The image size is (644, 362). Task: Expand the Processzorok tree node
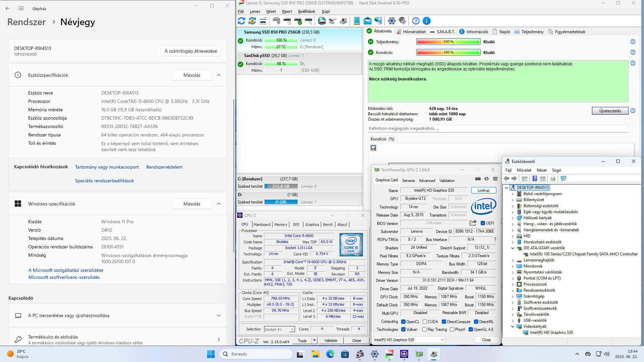[x=513, y=284]
